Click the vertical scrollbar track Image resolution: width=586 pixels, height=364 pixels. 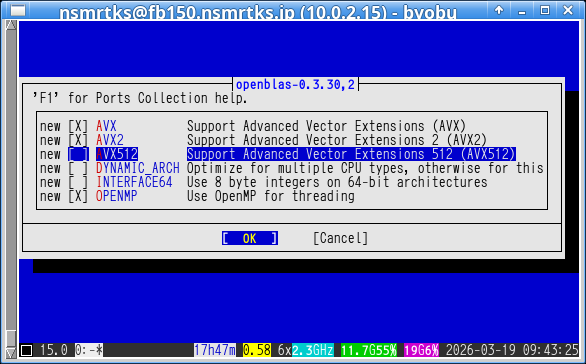pyautogui.click(x=11, y=179)
